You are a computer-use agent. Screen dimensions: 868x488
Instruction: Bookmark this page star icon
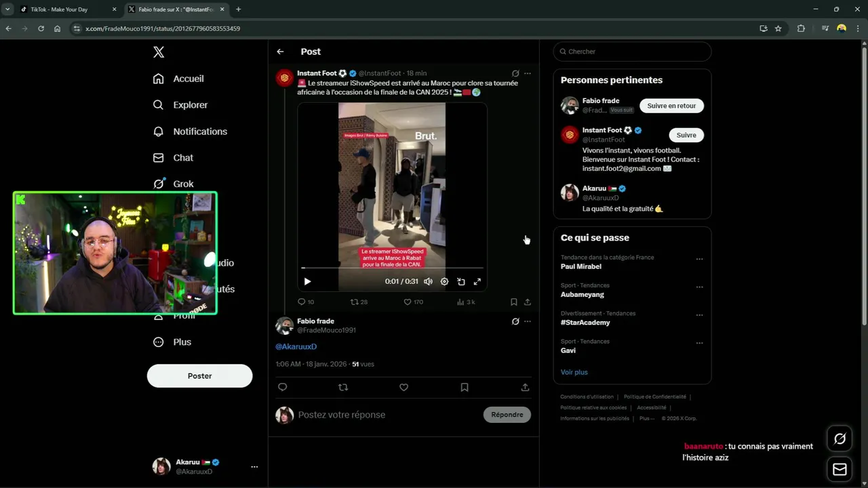[778, 28]
